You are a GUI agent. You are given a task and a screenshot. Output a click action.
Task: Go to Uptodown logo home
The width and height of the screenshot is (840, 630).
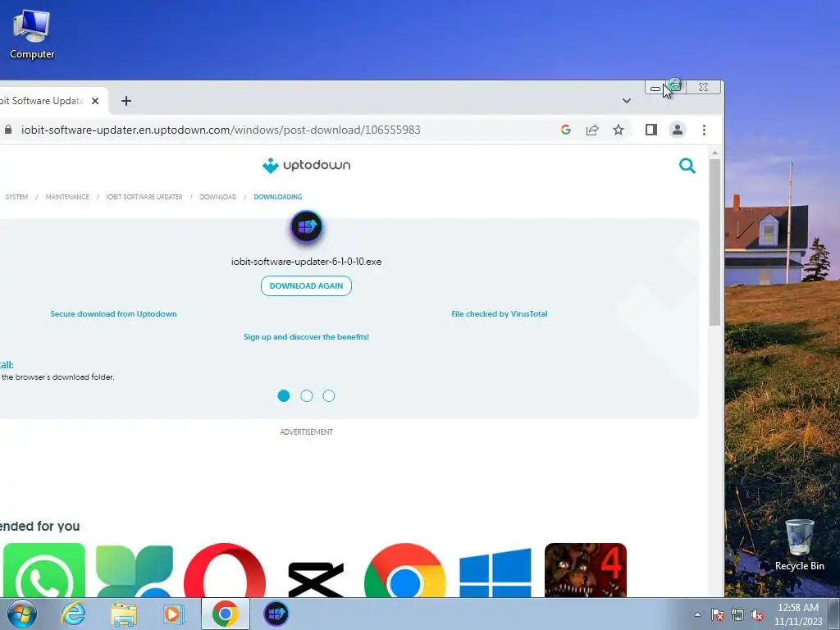click(306, 165)
